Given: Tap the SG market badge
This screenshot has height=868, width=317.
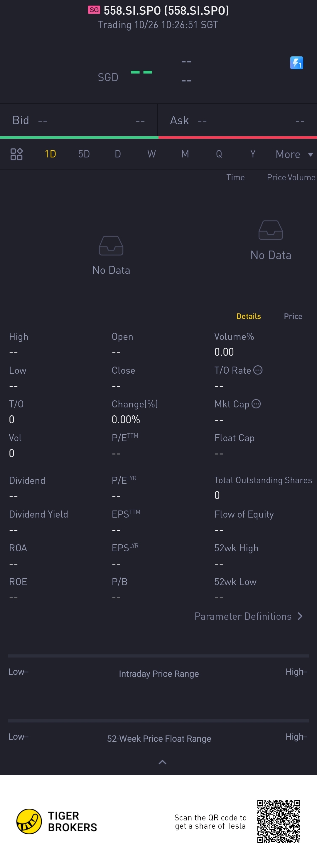Looking at the screenshot, I should click(x=94, y=10).
